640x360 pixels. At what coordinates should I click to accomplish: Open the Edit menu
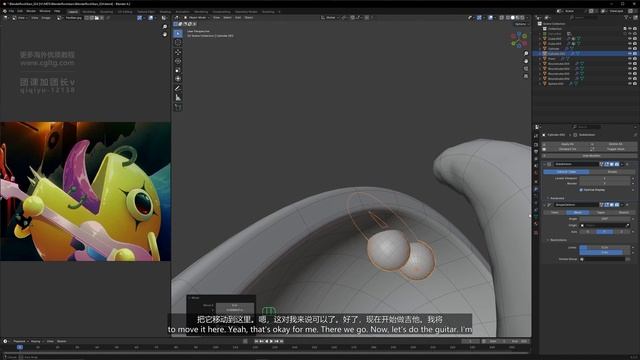tap(20, 11)
